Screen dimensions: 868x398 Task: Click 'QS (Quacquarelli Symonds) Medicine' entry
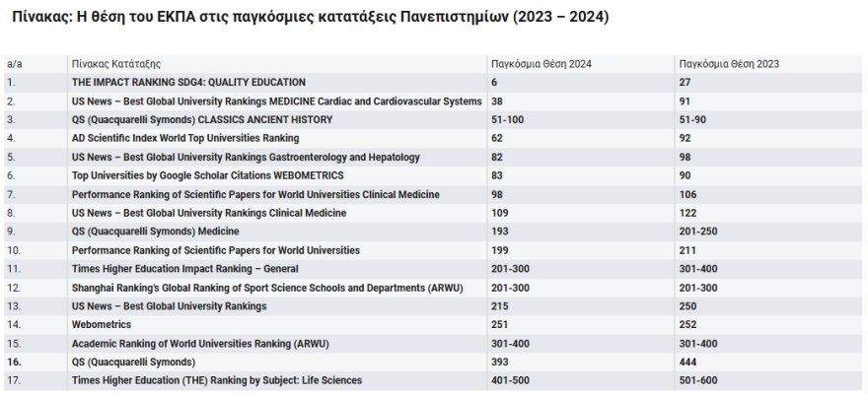point(156,232)
